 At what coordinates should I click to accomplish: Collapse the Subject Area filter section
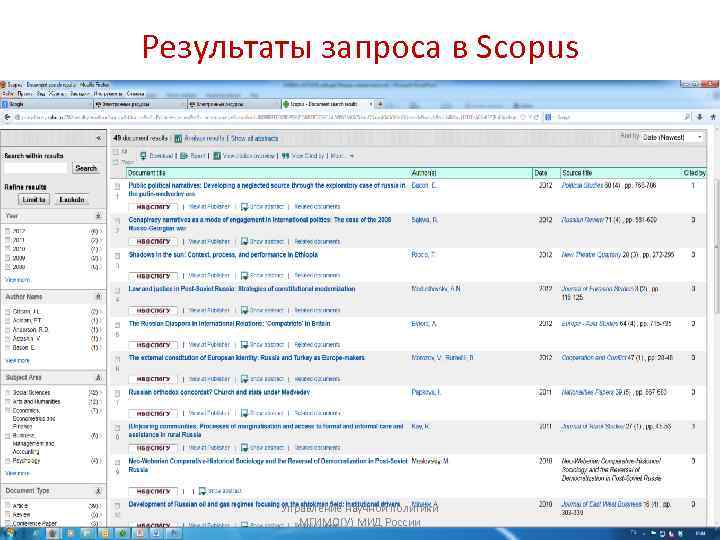click(98, 377)
